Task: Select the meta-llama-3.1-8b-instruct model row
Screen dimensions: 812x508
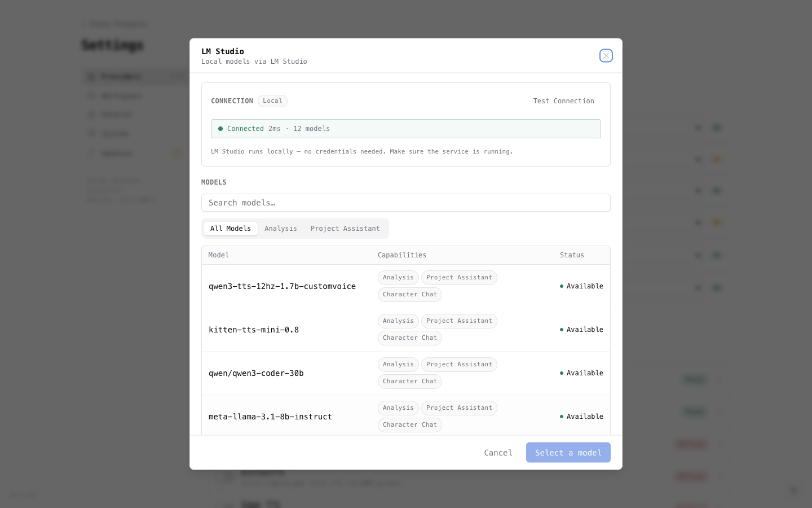Action: point(270,417)
